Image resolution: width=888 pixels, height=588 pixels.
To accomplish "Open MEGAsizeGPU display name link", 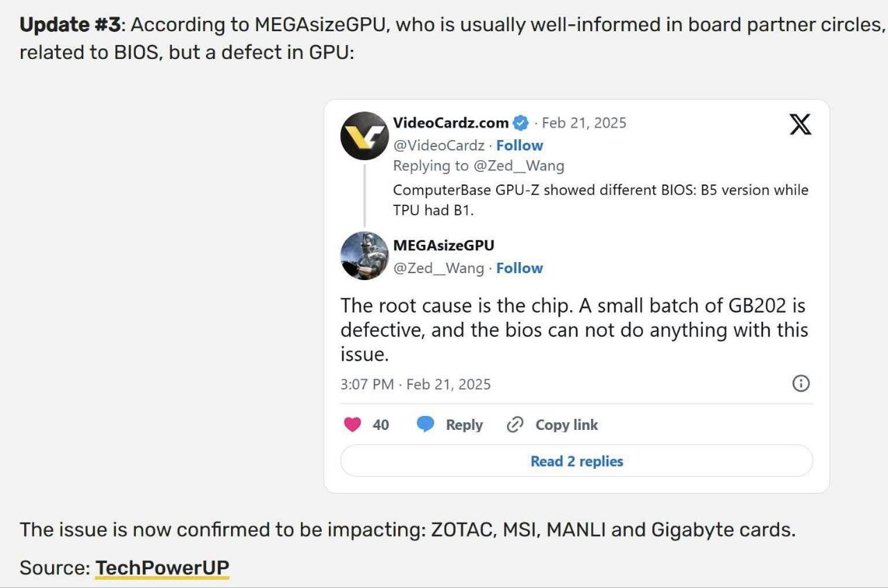I will [443, 245].
